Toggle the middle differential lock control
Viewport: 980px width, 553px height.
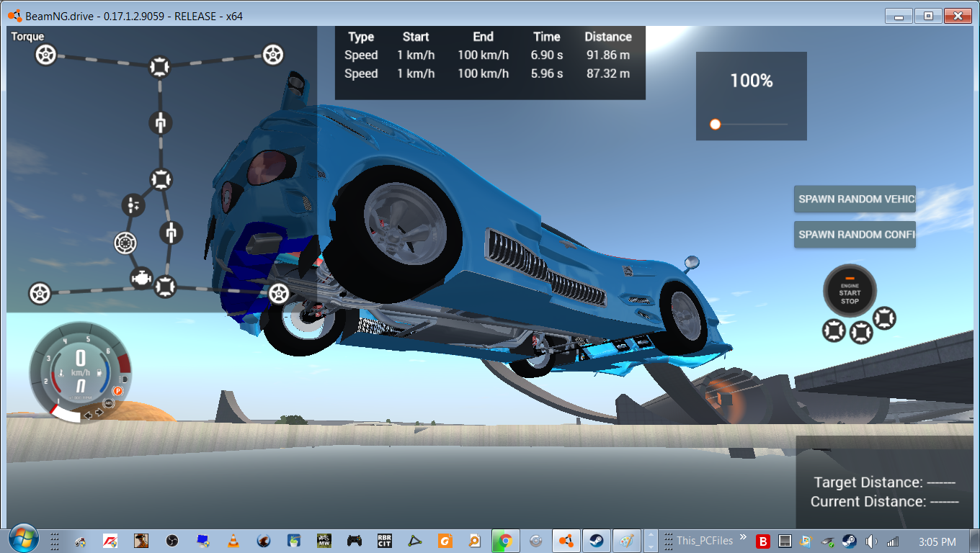tap(860, 331)
